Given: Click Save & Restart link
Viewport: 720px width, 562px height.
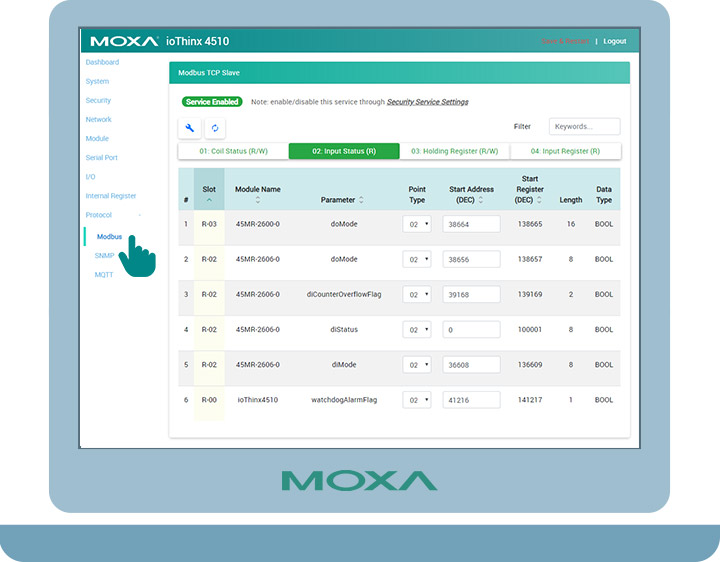Looking at the screenshot, I should [565, 41].
